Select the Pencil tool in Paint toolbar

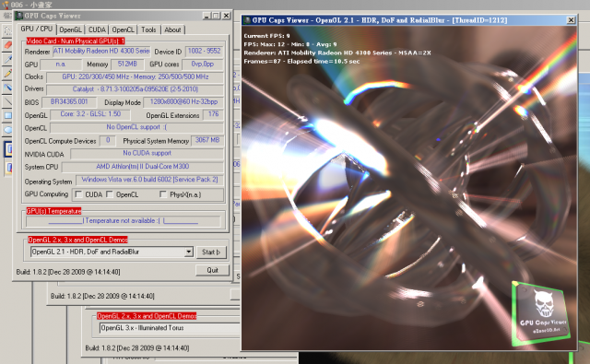click(x=7, y=74)
